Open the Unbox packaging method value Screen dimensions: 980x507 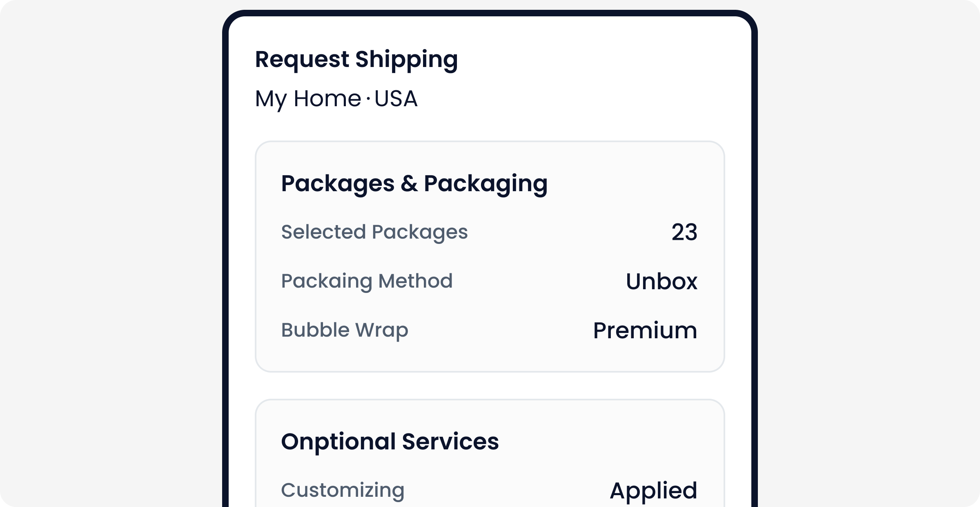coord(661,281)
